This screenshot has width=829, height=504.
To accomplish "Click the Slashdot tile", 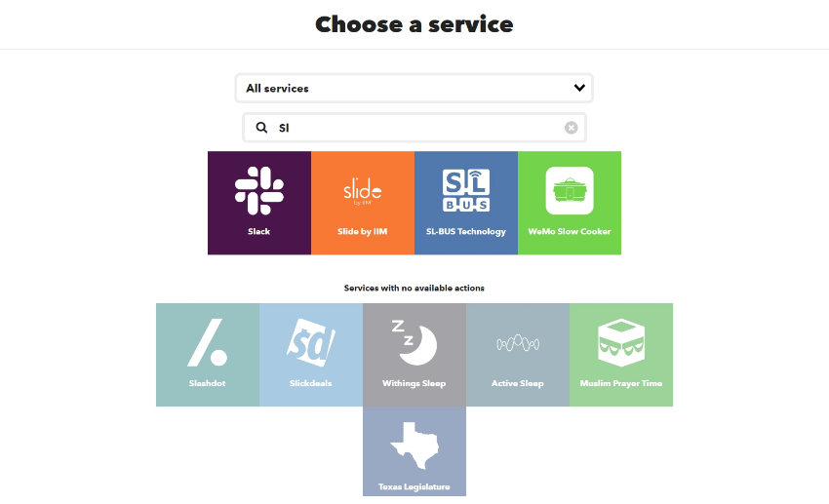I will pyautogui.click(x=207, y=355).
